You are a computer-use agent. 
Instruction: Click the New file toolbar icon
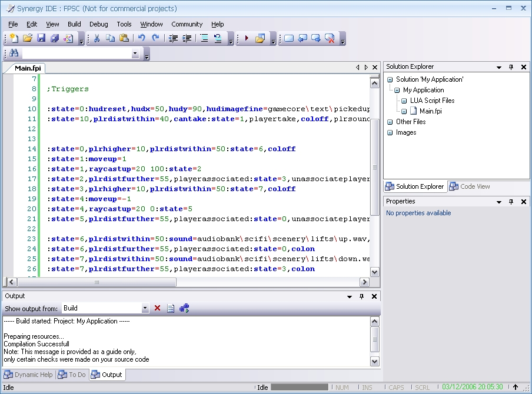pos(14,39)
